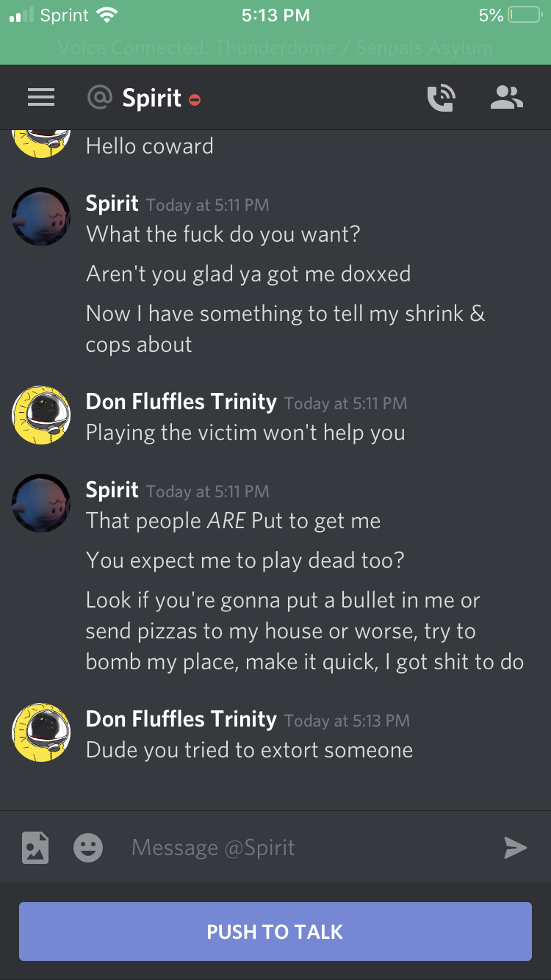Tap the 5:13 PM status bar clock
The width and height of the screenshot is (551, 980).
click(x=275, y=15)
